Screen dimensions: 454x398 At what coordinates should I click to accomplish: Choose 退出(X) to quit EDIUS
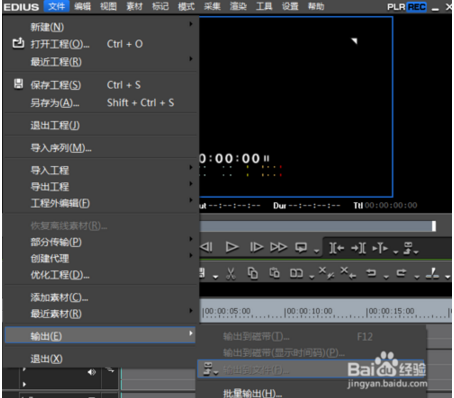tap(100, 359)
